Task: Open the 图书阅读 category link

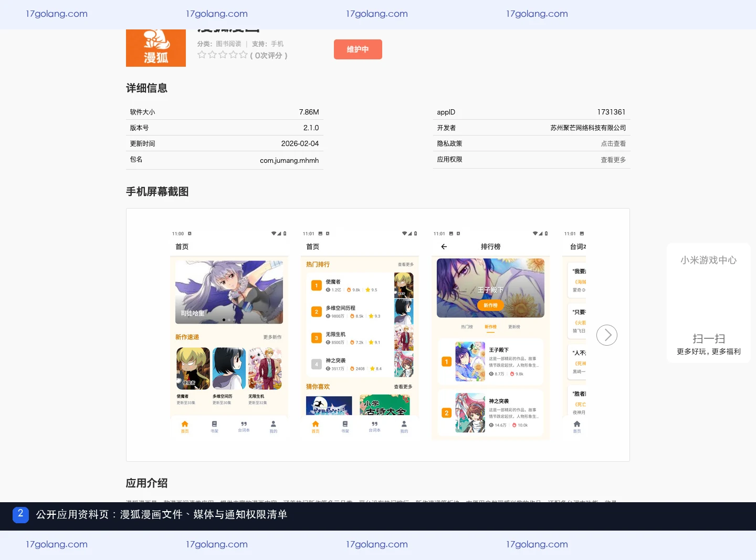Action: click(228, 44)
